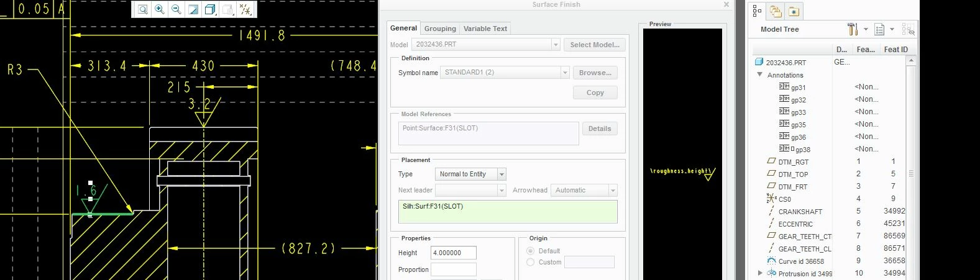Click the CRANKSHAFT axis icon
The image size is (980, 280).
click(772, 211)
